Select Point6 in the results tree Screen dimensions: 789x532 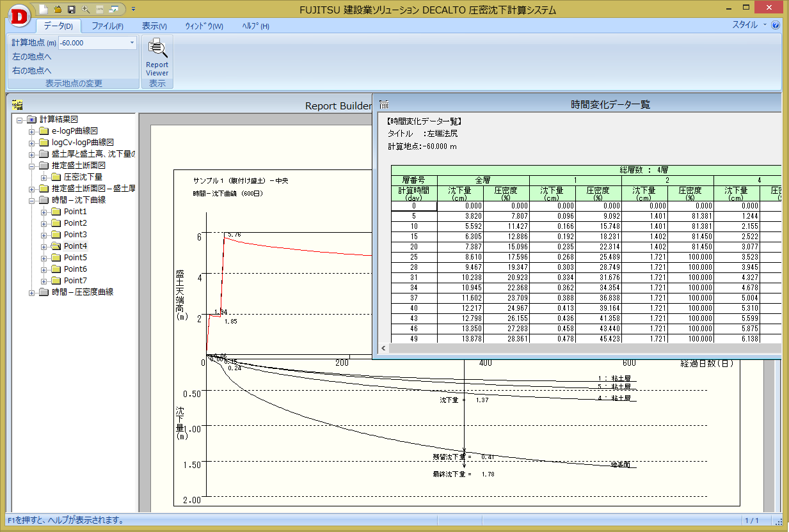[75, 269]
